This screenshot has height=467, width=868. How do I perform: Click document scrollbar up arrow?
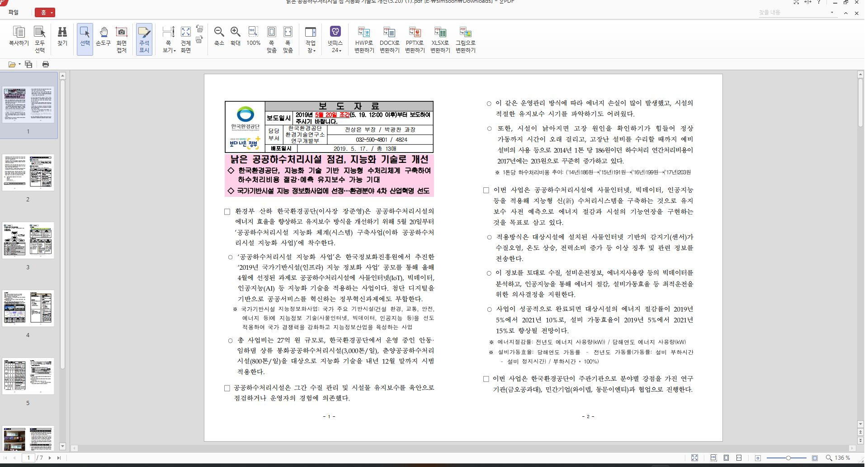[860, 74]
